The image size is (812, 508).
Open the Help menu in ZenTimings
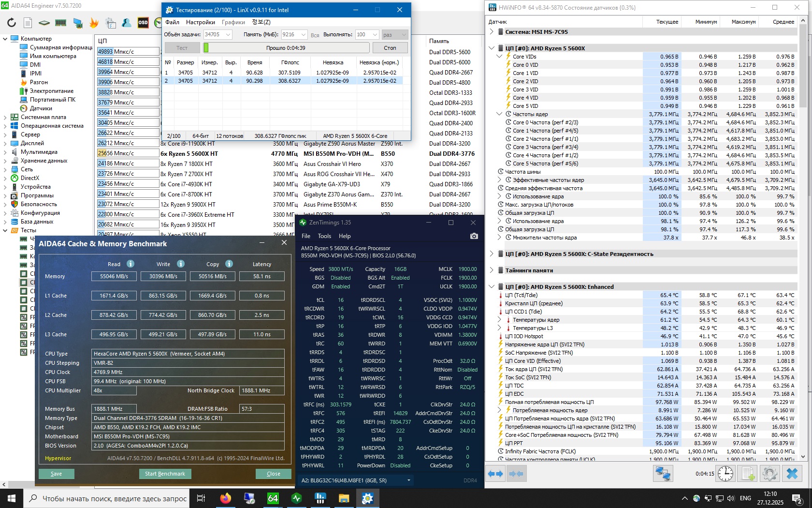point(345,236)
